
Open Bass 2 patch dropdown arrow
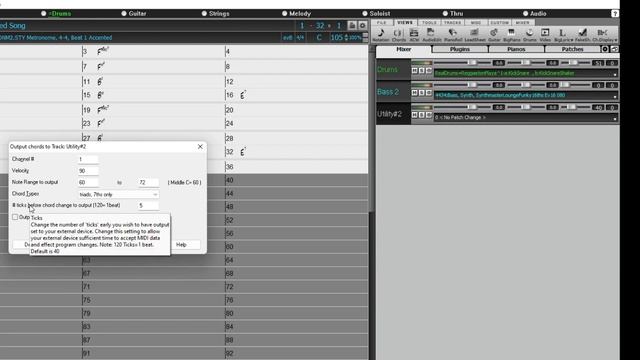click(x=615, y=96)
